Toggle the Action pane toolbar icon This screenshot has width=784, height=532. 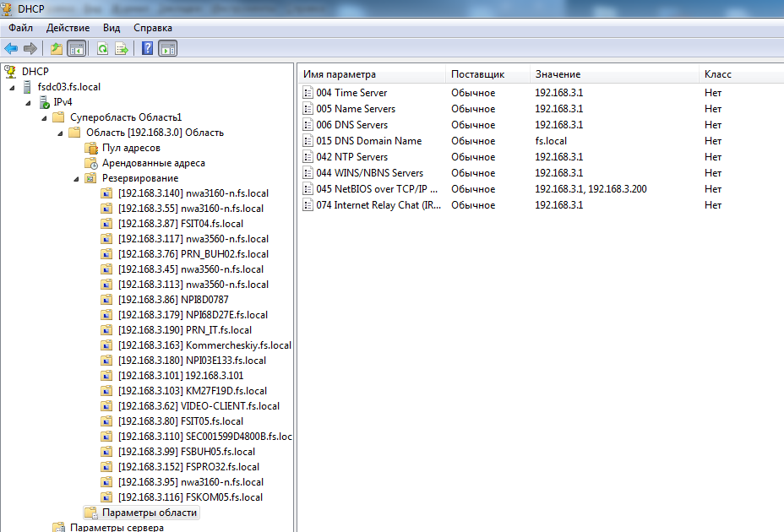[167, 48]
